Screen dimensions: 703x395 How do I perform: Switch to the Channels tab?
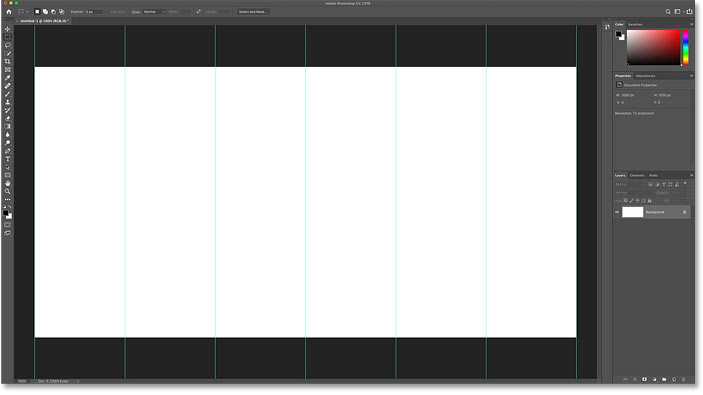pos(637,175)
